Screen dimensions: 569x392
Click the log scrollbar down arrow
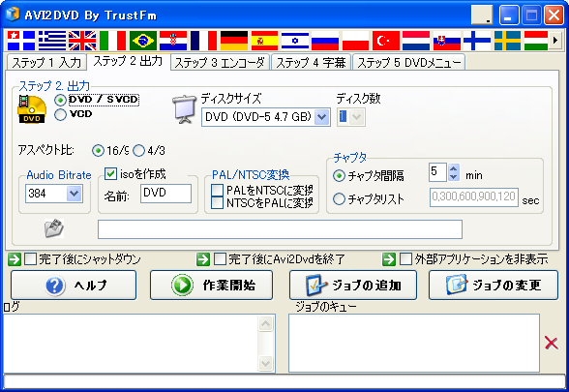265,363
